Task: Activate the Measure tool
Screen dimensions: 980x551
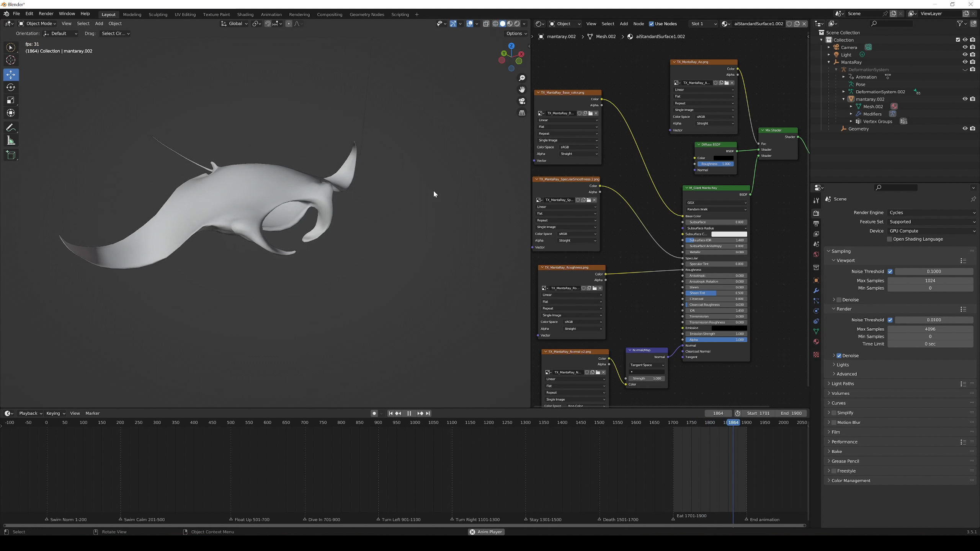Action: [11, 141]
